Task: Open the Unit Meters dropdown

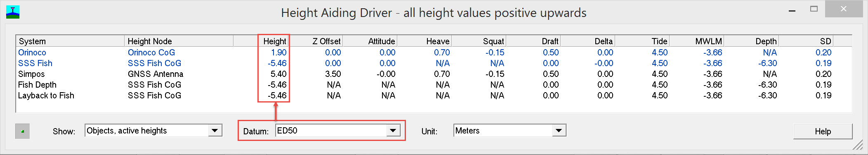Action: pos(559,131)
